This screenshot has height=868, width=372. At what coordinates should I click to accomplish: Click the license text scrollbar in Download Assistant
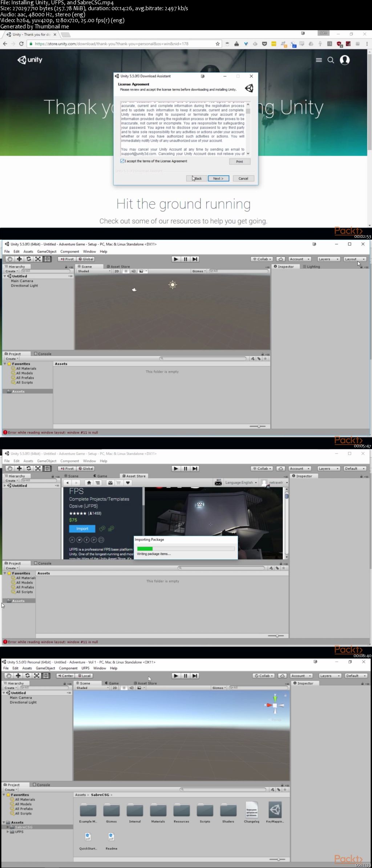pos(248,128)
